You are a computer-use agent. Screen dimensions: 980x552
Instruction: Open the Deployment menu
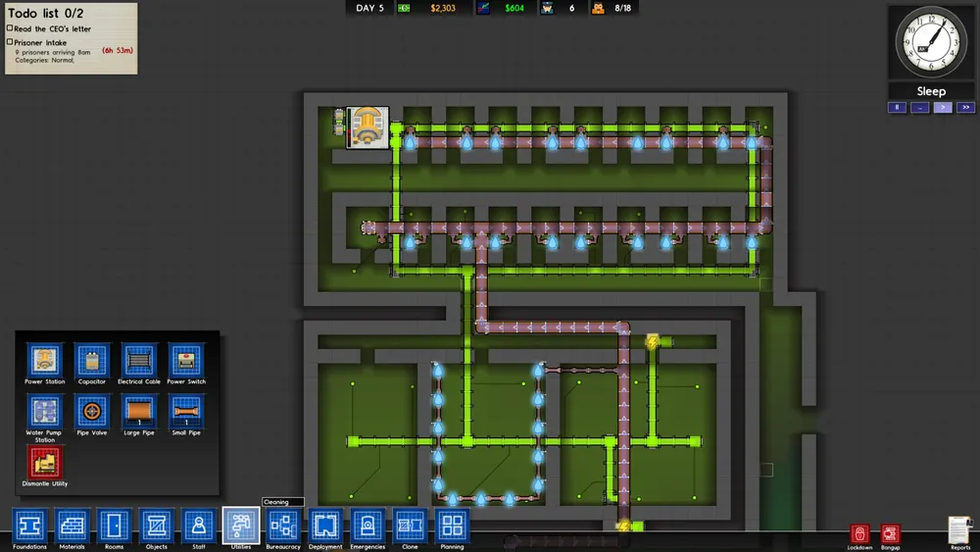(x=325, y=526)
